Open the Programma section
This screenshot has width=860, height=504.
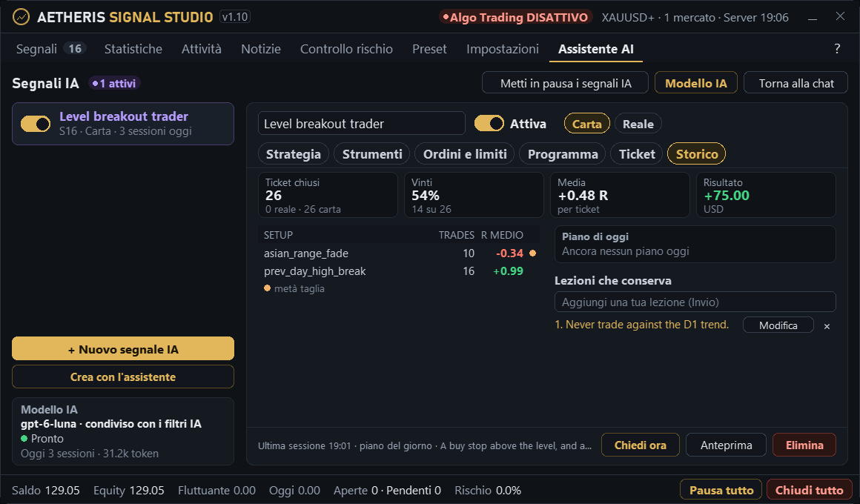(x=563, y=154)
